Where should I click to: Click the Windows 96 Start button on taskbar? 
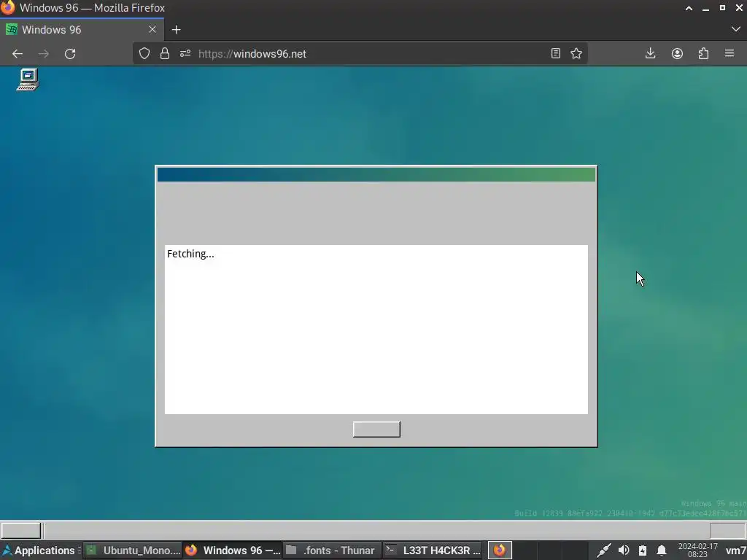pyautogui.click(x=21, y=531)
